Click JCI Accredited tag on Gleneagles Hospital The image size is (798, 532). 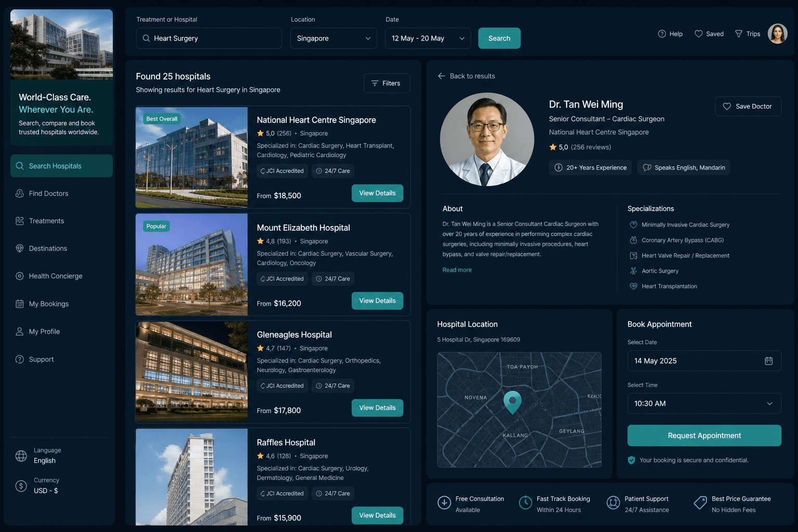(x=282, y=386)
